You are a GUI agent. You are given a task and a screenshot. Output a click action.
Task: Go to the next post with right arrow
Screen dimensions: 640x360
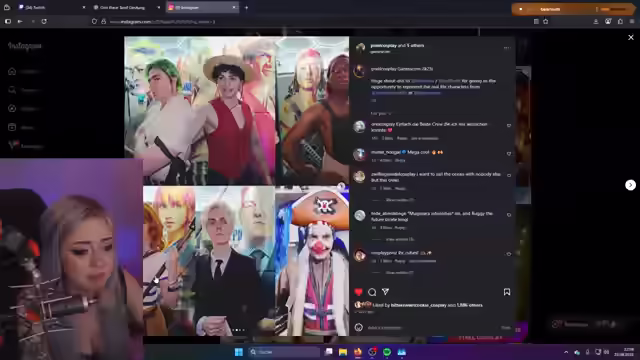[x=630, y=185]
